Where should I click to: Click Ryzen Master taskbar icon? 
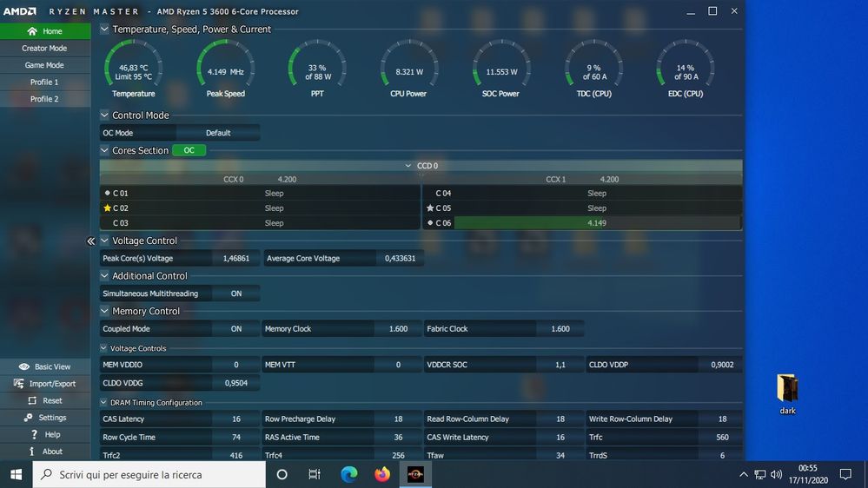pos(415,474)
